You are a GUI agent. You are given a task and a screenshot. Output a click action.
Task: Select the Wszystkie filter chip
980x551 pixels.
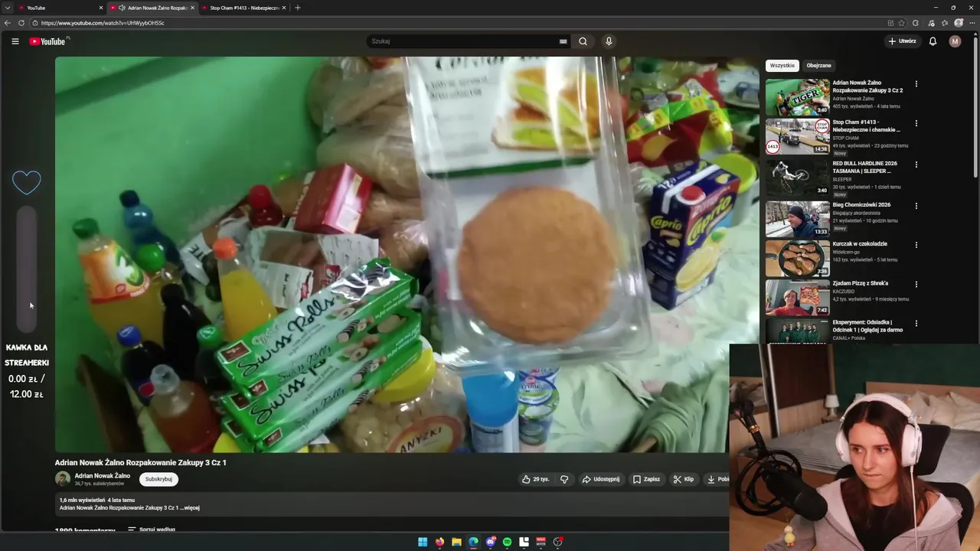782,66
